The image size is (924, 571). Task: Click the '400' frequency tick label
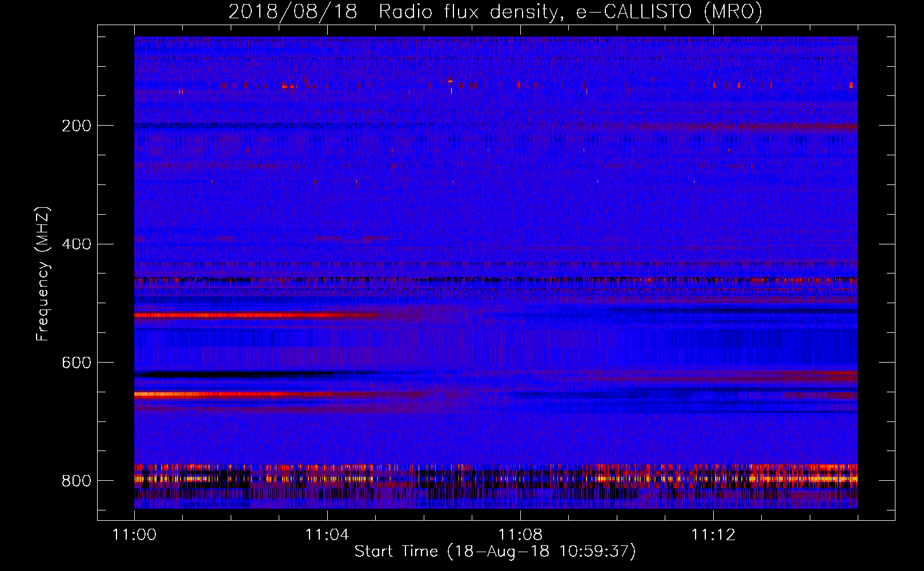(x=77, y=244)
